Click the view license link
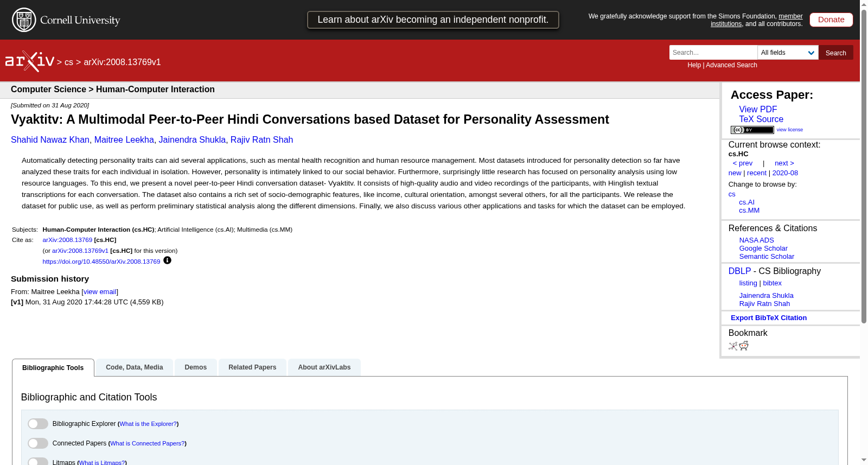 (x=789, y=130)
